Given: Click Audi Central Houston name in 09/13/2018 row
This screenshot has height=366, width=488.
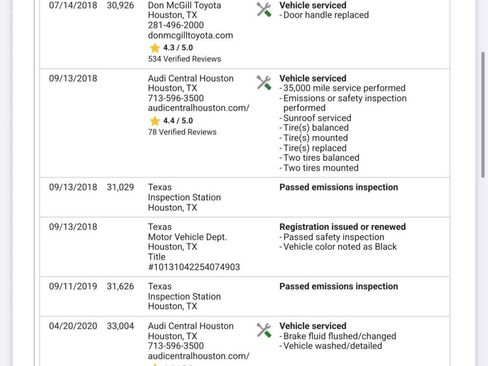Looking at the screenshot, I should click(191, 78).
